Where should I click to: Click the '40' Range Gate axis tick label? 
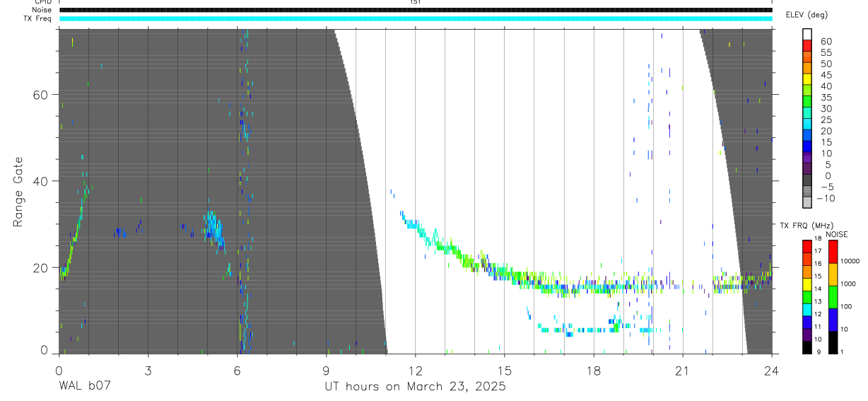[x=41, y=181]
